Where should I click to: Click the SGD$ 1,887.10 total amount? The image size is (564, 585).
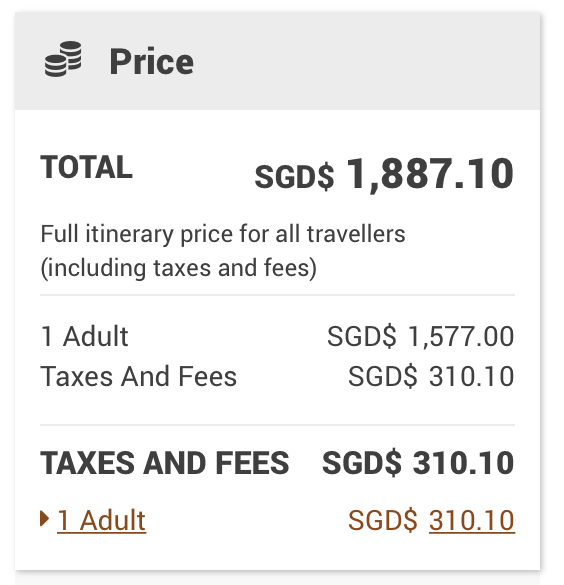pyautogui.click(x=384, y=174)
